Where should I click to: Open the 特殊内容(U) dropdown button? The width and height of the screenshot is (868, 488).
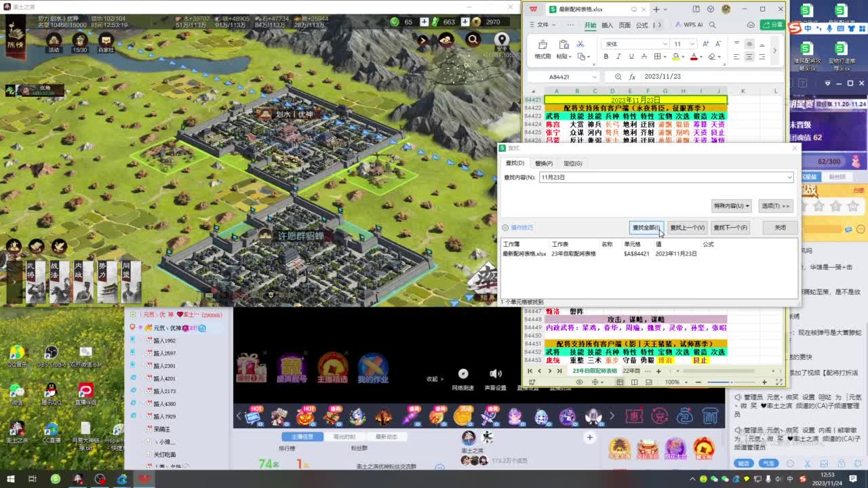[731, 205]
